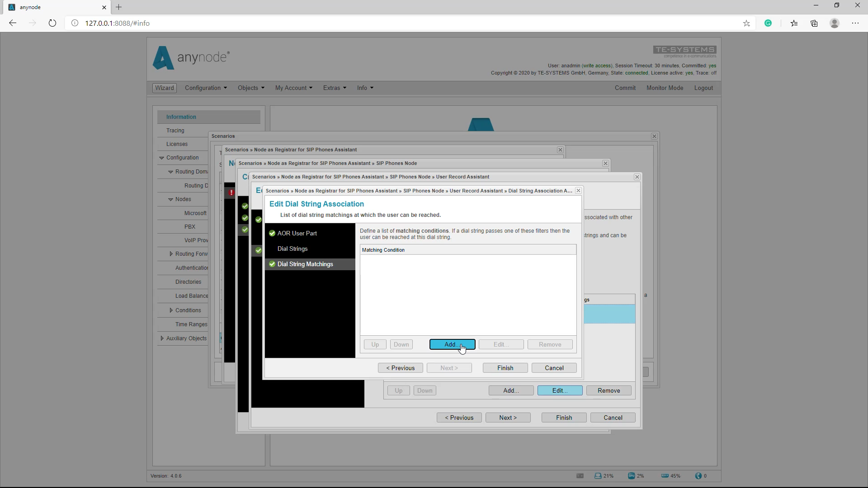Click Logout
Image resolution: width=868 pixels, height=488 pixels.
tap(703, 88)
